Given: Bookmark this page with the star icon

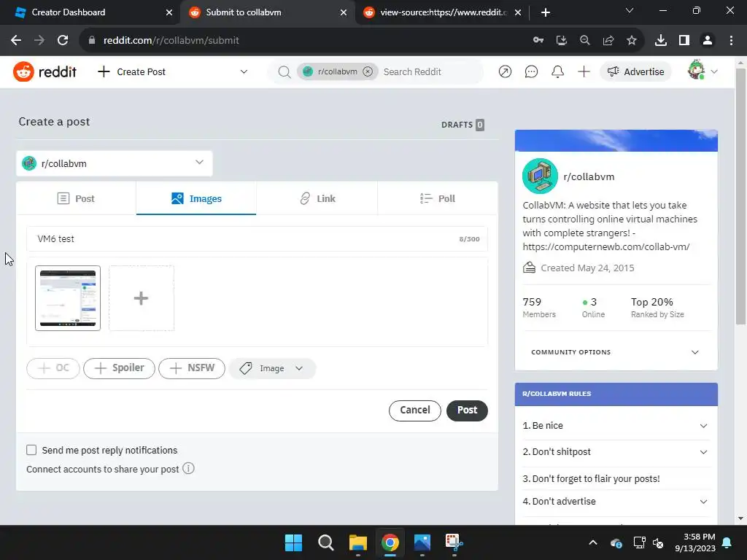Looking at the screenshot, I should point(632,41).
